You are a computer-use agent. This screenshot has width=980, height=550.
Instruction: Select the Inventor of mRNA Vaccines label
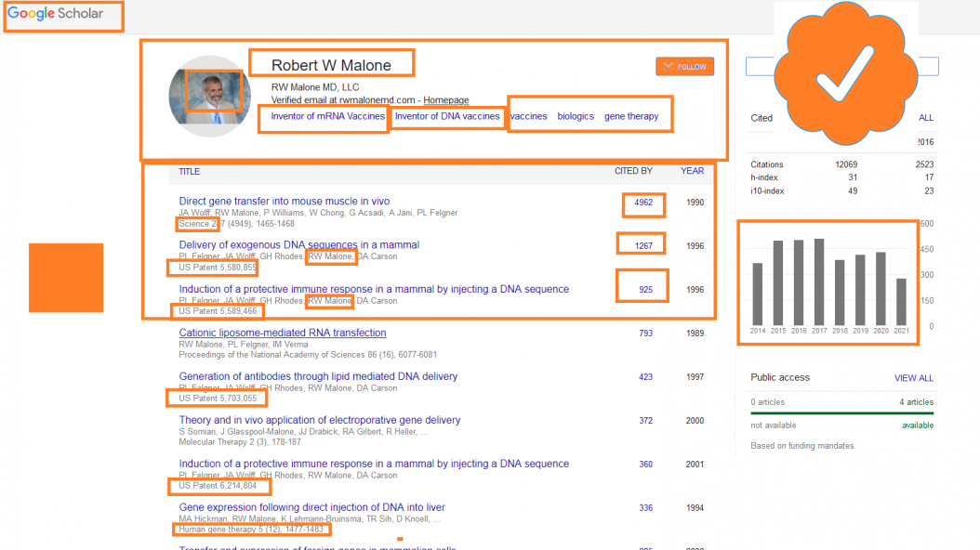click(x=327, y=116)
